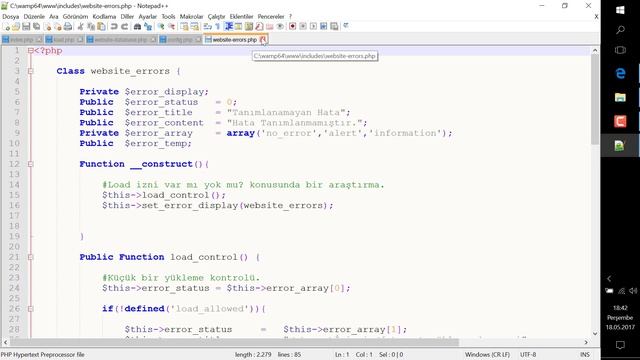Open the Dosya menu
Image resolution: width=640 pixels, height=360 pixels.
tap(11, 16)
